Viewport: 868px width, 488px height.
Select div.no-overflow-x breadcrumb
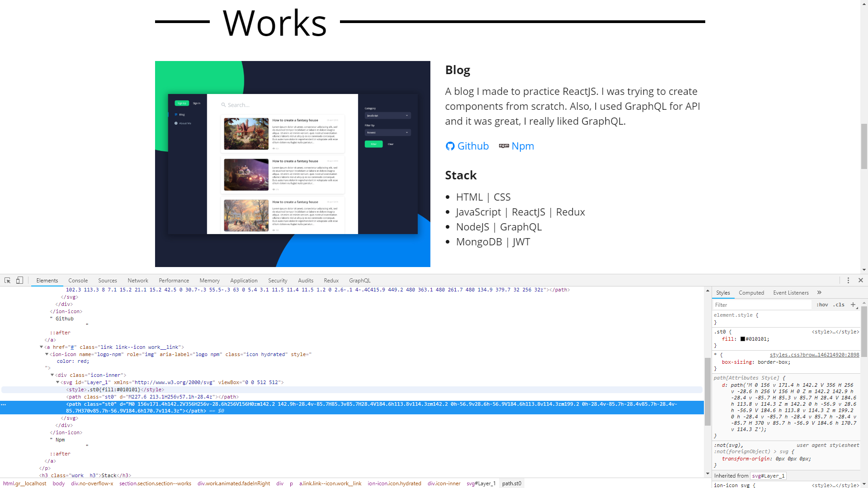pos(92,483)
